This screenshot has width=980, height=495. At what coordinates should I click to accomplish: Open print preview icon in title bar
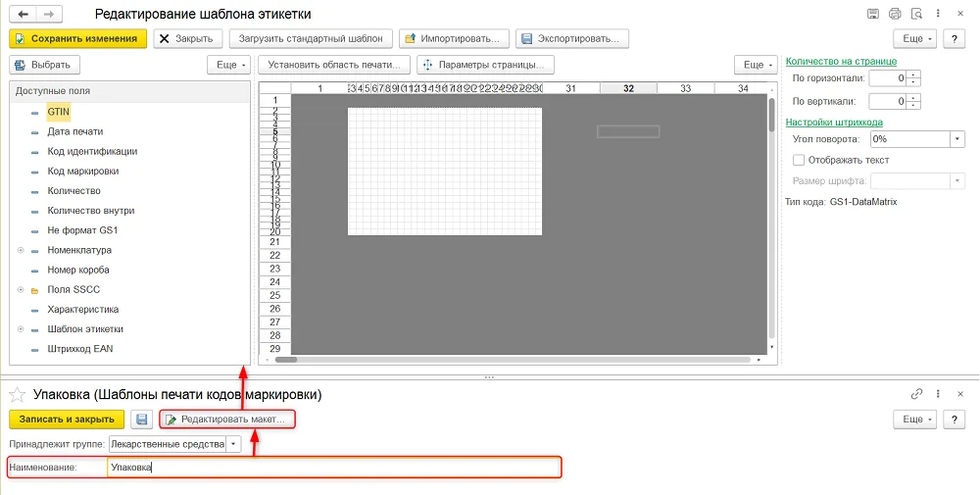tap(917, 14)
